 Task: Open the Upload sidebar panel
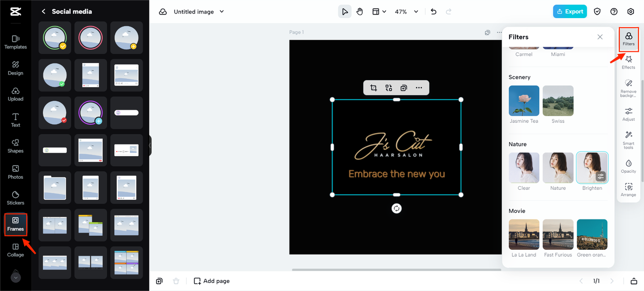click(x=16, y=94)
